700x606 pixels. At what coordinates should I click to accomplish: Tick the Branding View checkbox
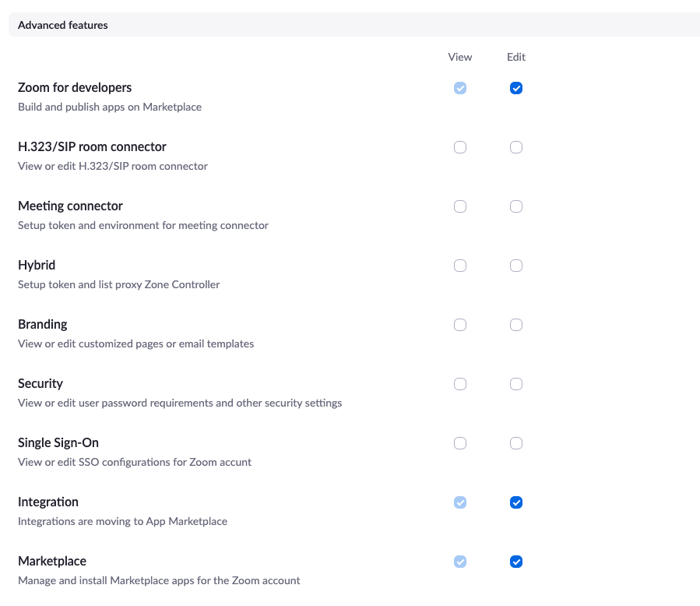460,325
